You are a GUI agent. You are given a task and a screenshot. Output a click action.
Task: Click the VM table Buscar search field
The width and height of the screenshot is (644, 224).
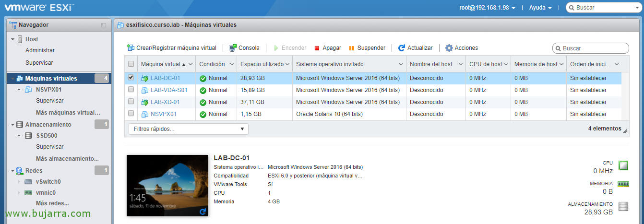pyautogui.click(x=590, y=48)
